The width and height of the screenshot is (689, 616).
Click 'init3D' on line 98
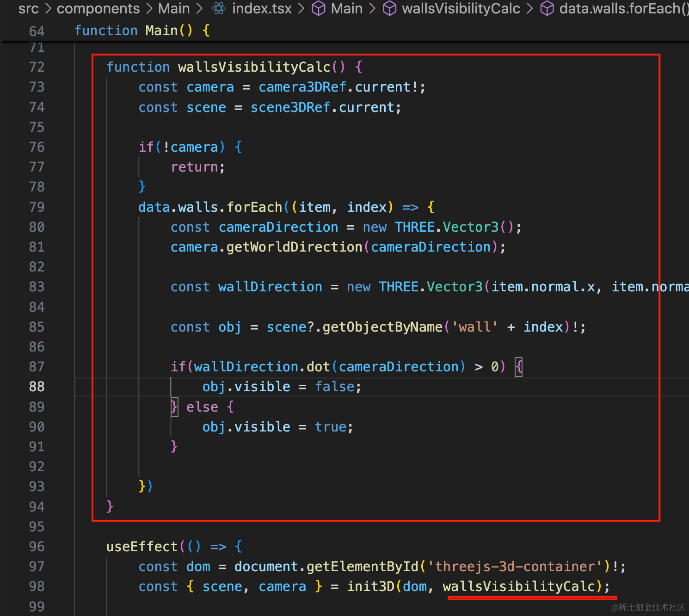(371, 586)
